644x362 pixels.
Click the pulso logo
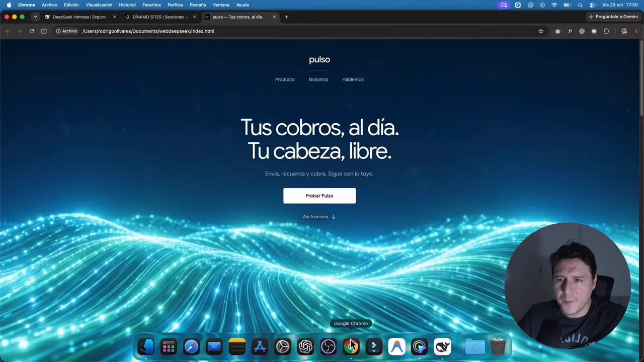coord(319,60)
